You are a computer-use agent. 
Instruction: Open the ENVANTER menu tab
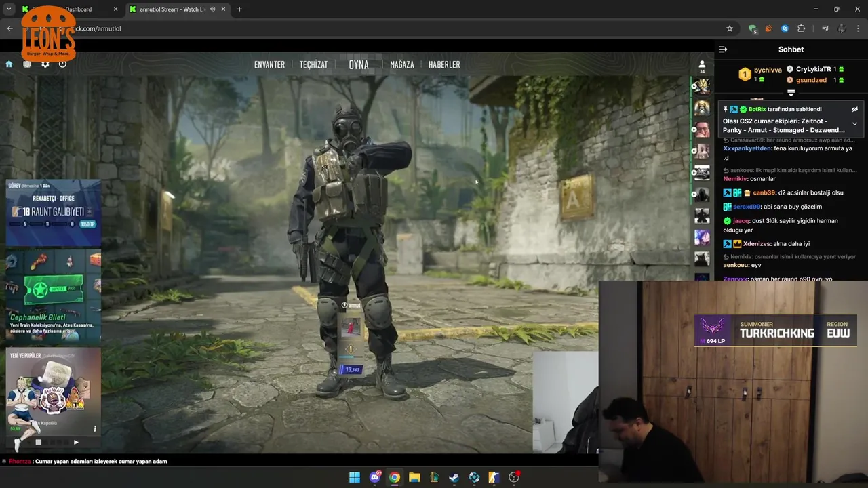(269, 65)
